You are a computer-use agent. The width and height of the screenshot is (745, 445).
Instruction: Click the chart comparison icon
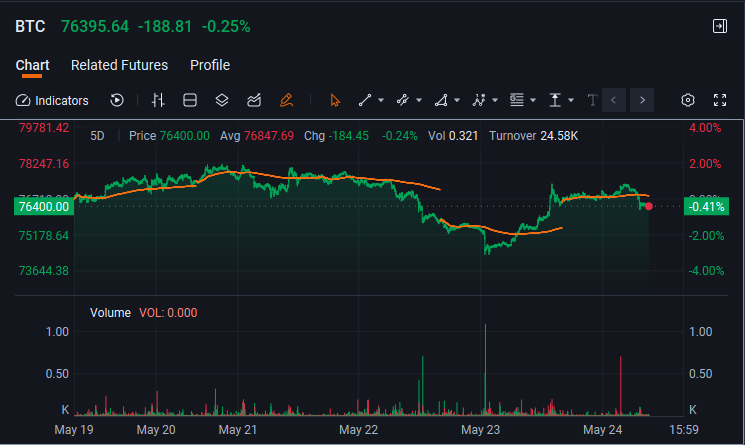tap(254, 100)
